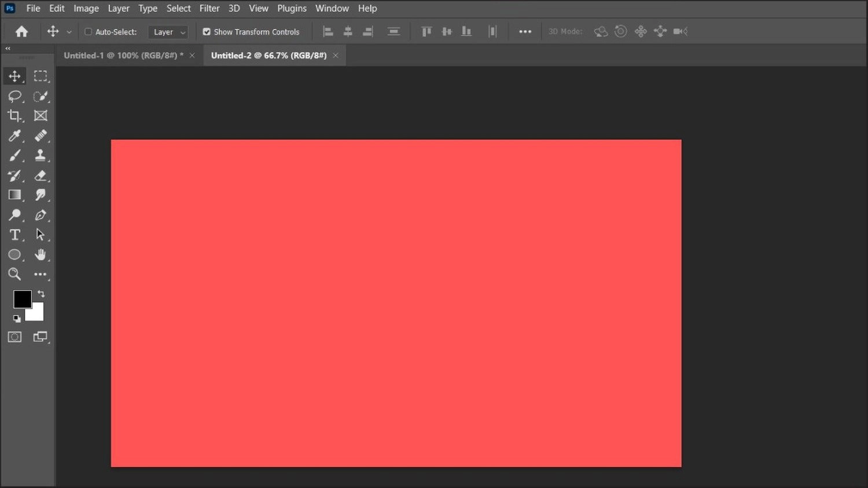Image resolution: width=868 pixels, height=488 pixels.
Task: Open the white background color picker
Action: click(x=38, y=314)
